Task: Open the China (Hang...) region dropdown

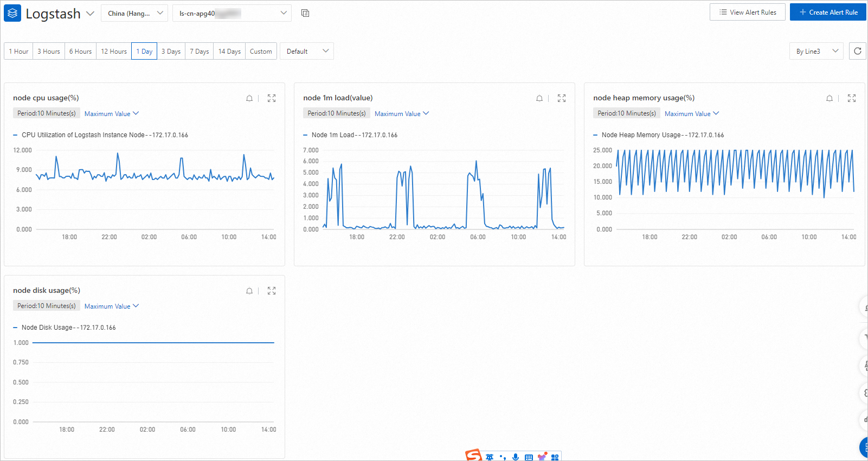Action: (x=134, y=13)
